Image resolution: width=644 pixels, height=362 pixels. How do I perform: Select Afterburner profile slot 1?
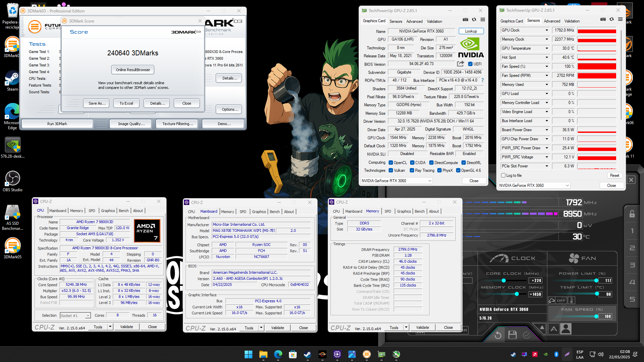tap(632, 231)
